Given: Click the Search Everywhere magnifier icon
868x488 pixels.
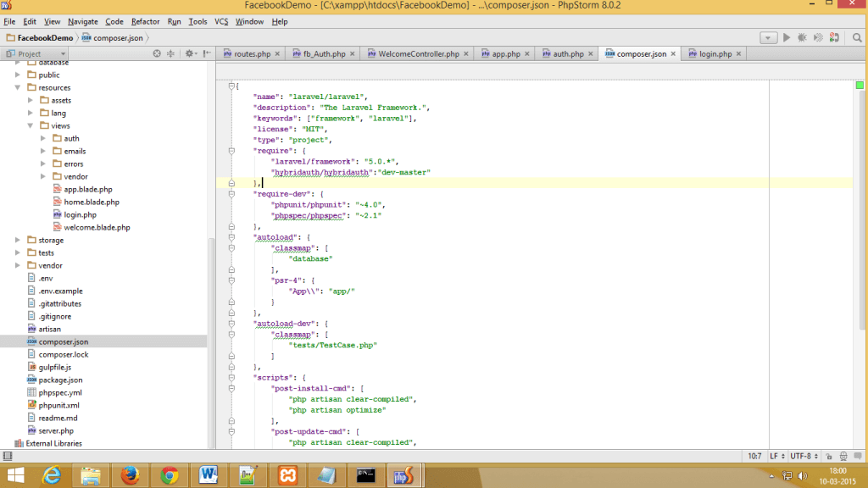Looking at the screenshot, I should point(857,37).
